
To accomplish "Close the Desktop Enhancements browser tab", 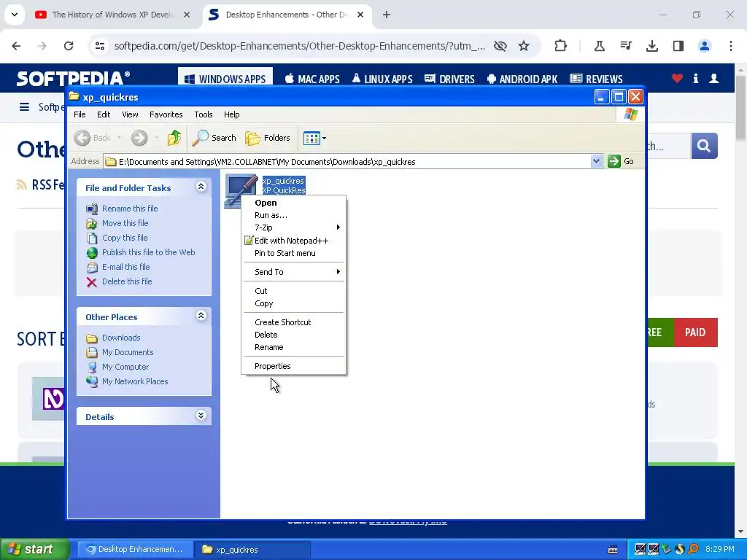I will pos(360,15).
